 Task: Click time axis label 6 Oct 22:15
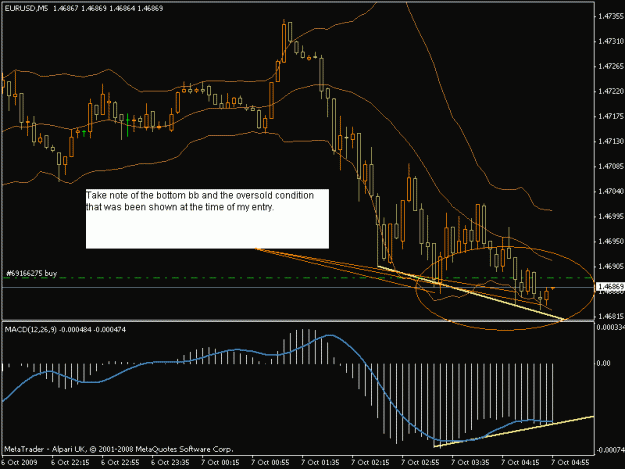70,463
